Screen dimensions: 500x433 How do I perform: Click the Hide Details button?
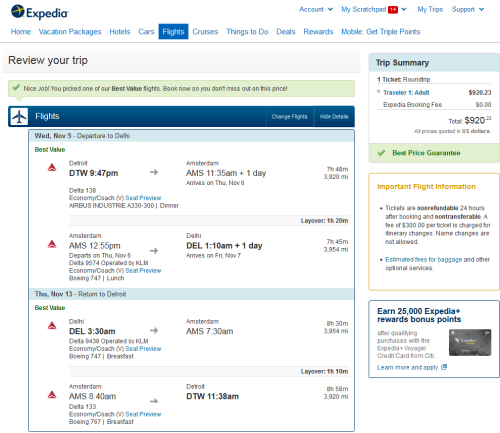(334, 117)
